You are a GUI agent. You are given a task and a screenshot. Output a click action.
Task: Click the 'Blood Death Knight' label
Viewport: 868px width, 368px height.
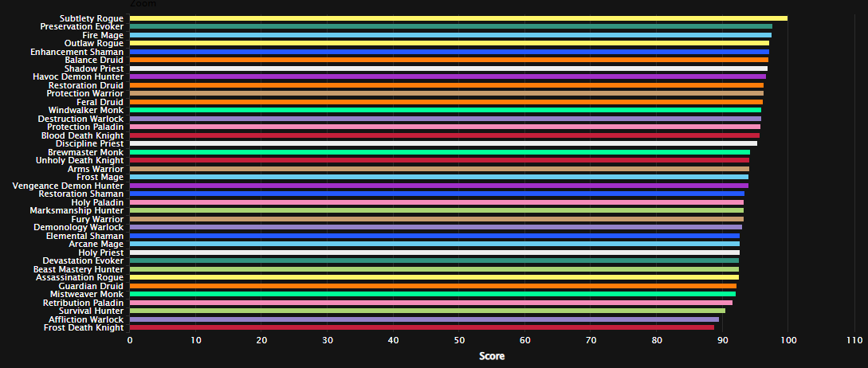[x=82, y=135]
